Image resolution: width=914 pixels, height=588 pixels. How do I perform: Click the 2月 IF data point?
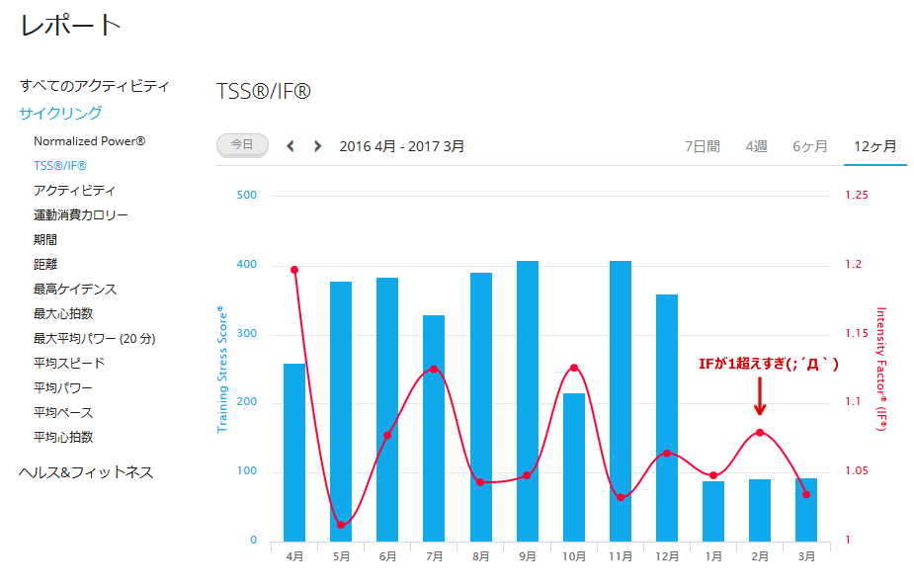click(x=760, y=433)
